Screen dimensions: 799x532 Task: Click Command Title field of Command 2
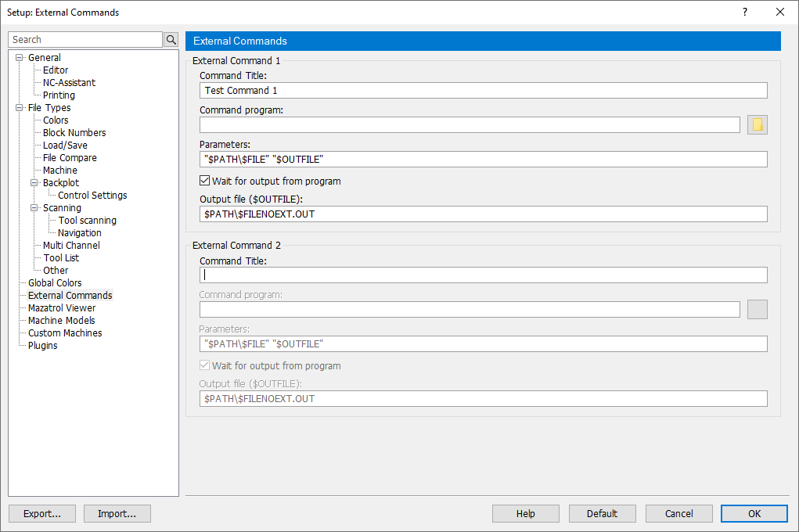tap(483, 275)
